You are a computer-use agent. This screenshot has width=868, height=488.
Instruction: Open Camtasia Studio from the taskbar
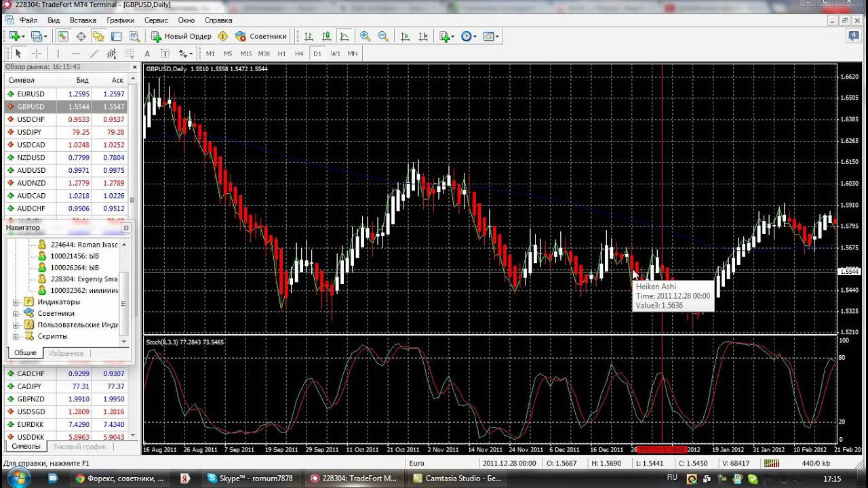[x=457, y=479]
